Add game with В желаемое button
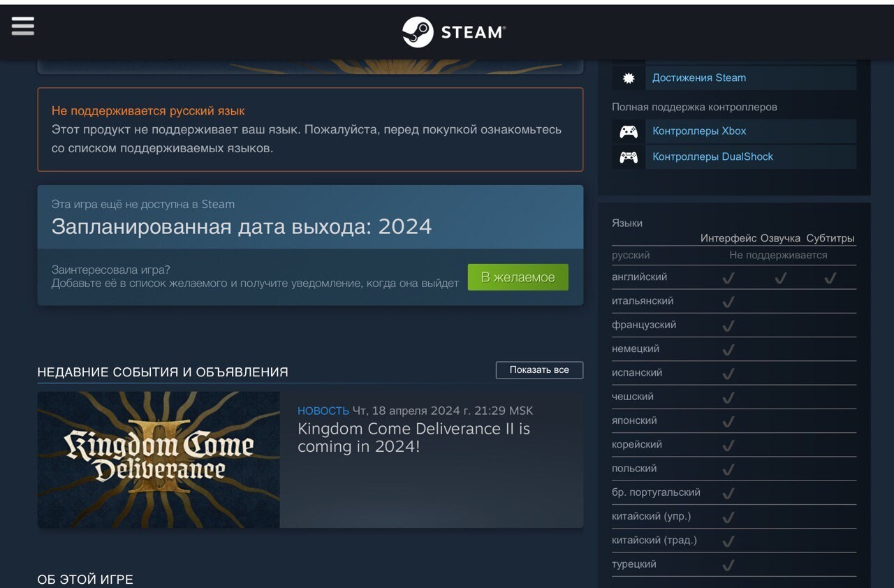Image resolution: width=894 pixels, height=588 pixels. pyautogui.click(x=518, y=277)
